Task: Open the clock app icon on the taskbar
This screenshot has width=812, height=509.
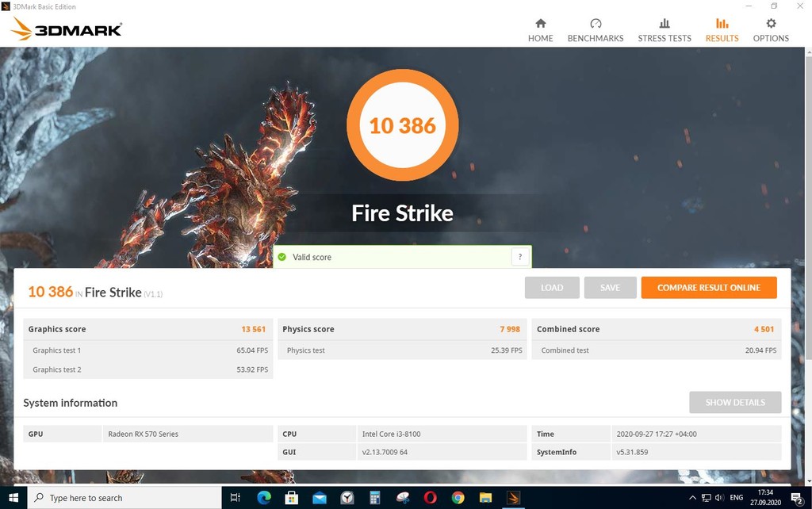Action: pos(347,498)
